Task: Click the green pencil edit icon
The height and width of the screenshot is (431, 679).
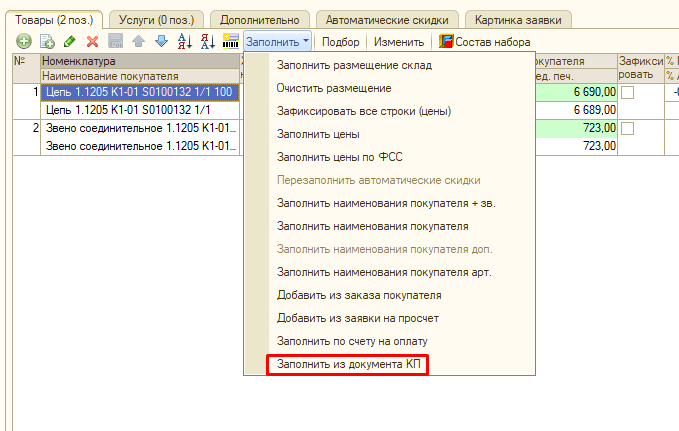Action: (70, 42)
